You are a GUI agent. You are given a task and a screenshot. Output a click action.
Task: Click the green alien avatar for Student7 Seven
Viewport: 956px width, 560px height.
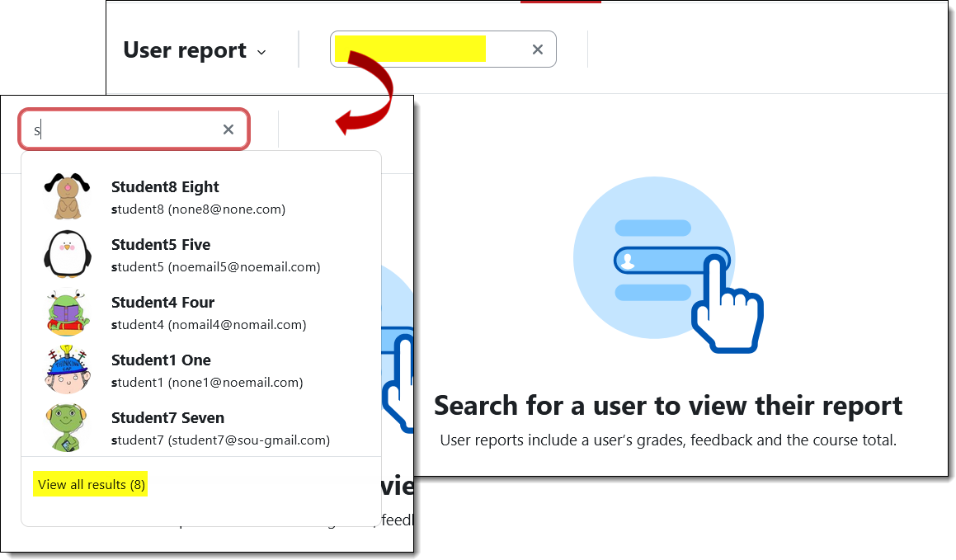[67, 427]
